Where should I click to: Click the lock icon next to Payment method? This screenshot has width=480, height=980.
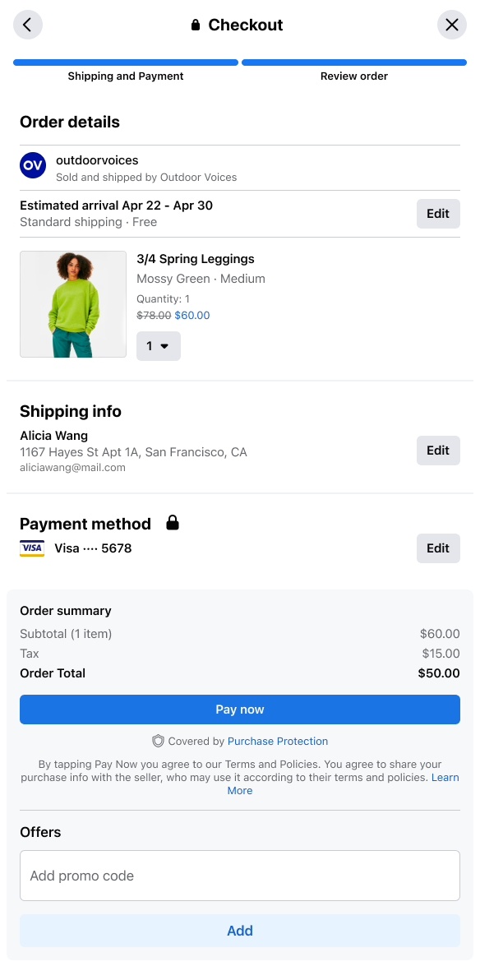173,523
